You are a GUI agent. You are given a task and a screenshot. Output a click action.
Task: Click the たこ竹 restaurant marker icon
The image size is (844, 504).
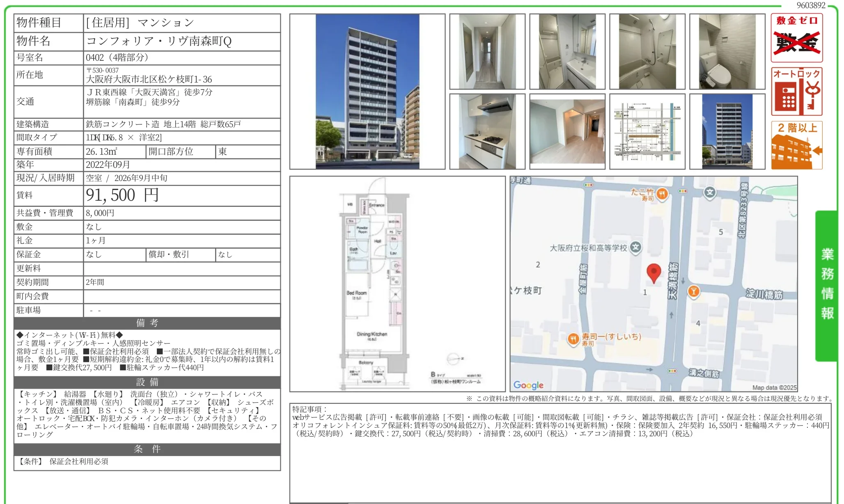662,194
